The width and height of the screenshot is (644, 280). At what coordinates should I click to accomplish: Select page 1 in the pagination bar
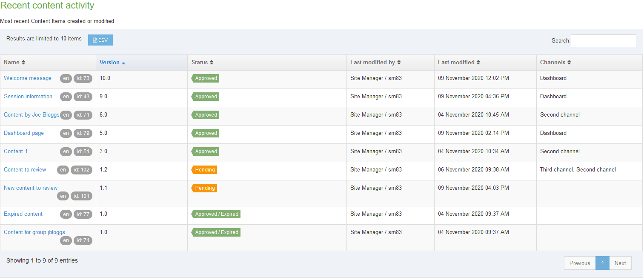click(x=602, y=263)
